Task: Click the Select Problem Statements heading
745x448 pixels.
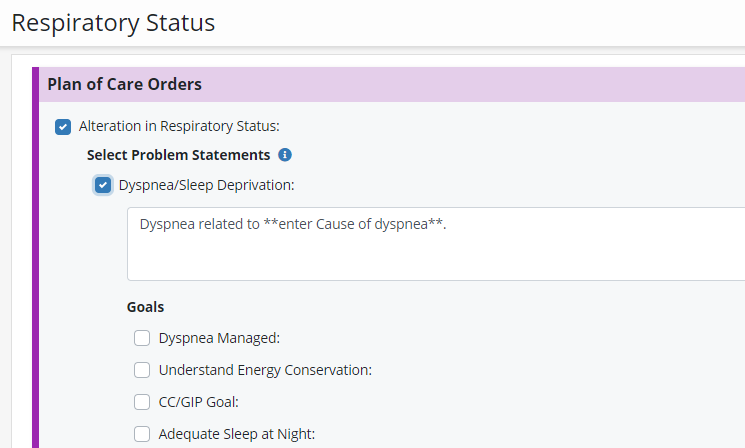Action: click(178, 155)
